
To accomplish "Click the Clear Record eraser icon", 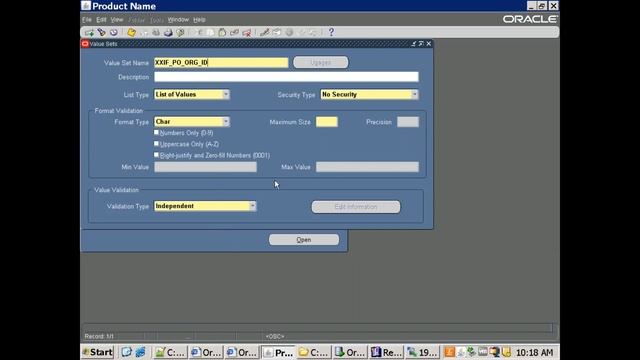I will [x=234, y=32].
